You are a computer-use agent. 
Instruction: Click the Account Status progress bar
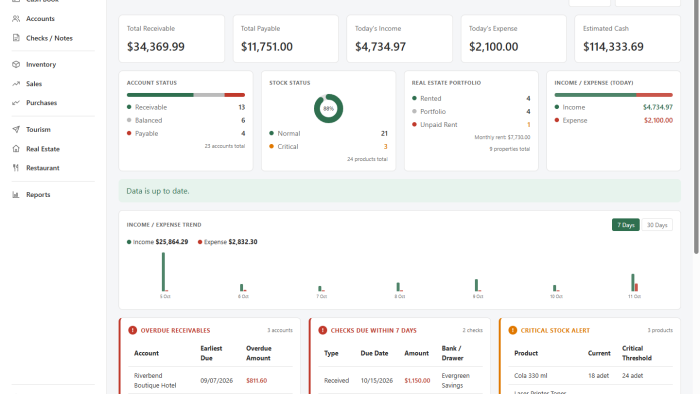tap(186, 95)
